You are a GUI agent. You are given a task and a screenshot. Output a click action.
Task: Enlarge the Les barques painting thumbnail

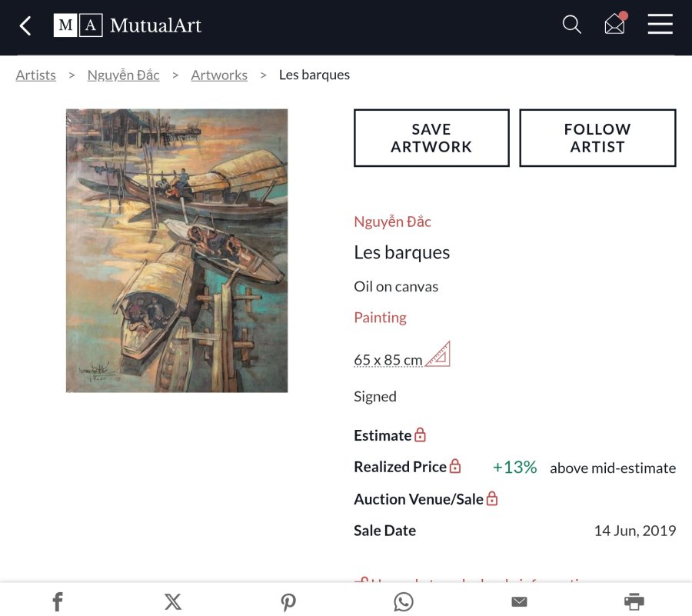click(177, 251)
